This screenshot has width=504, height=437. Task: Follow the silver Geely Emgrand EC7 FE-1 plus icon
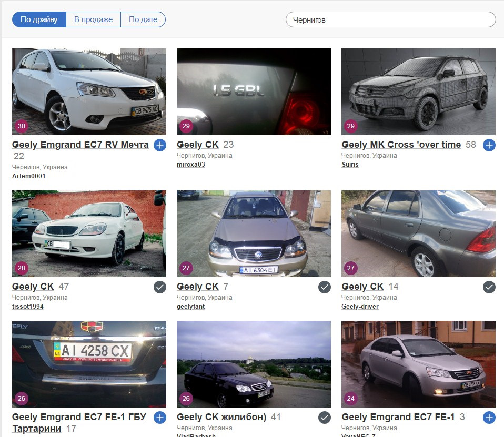click(489, 418)
